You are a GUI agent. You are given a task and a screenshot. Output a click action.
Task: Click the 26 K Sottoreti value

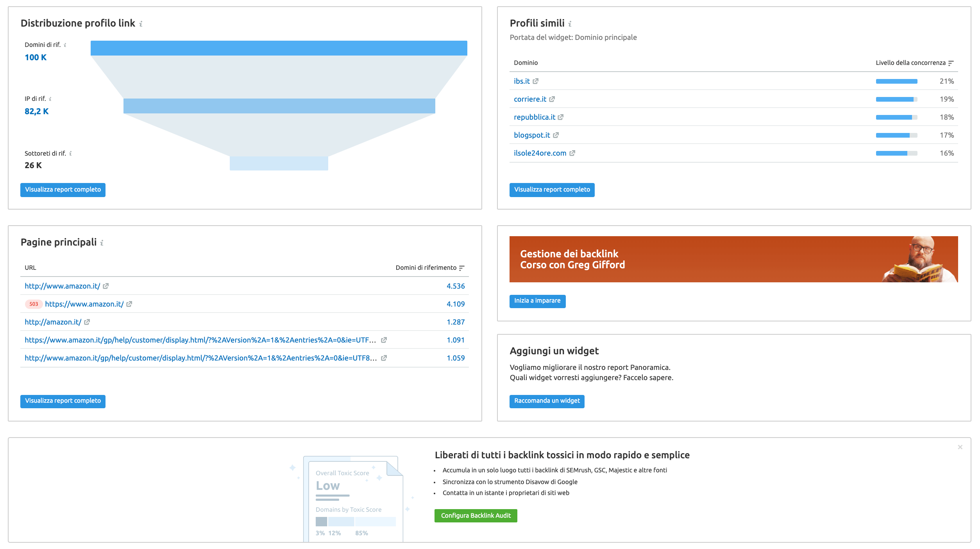[33, 165]
